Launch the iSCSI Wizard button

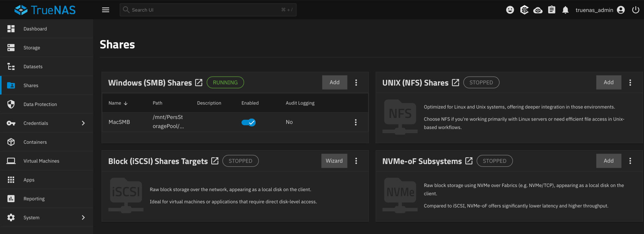pyautogui.click(x=334, y=161)
